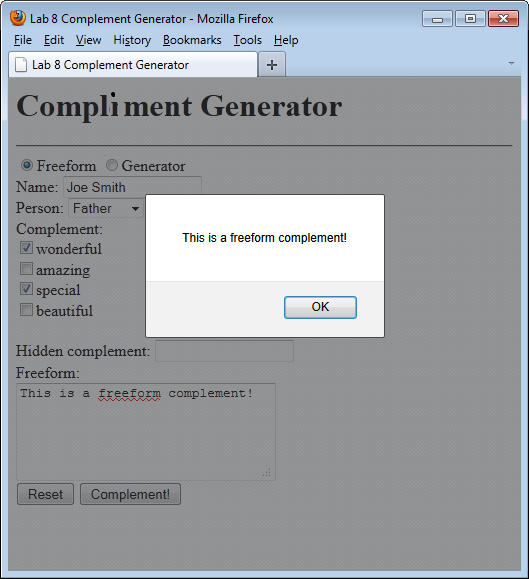Open the tab list arrow icon
Image resolution: width=529 pixels, height=579 pixels.
511,64
